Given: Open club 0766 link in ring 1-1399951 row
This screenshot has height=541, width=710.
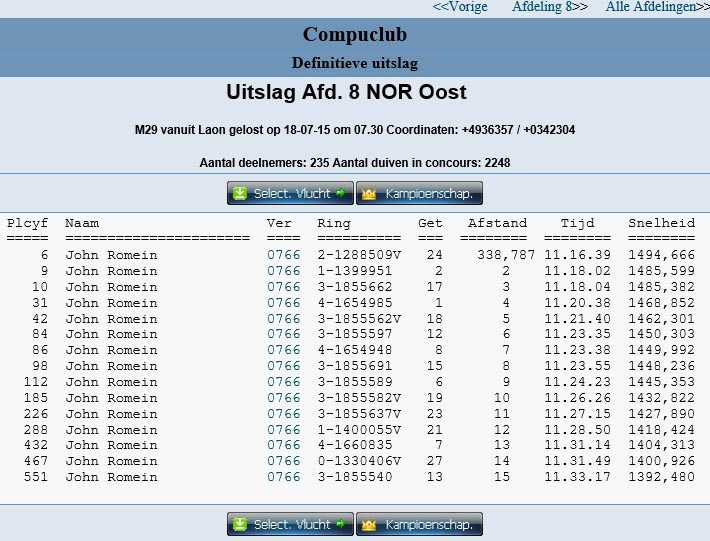Looking at the screenshot, I should pos(283,271).
